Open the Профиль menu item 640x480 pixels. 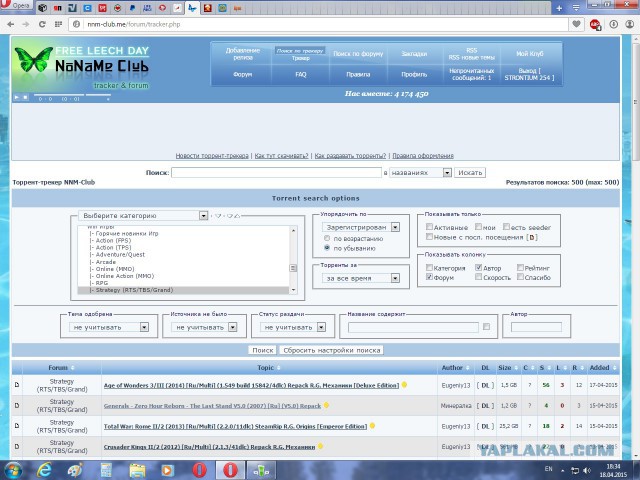click(x=414, y=74)
